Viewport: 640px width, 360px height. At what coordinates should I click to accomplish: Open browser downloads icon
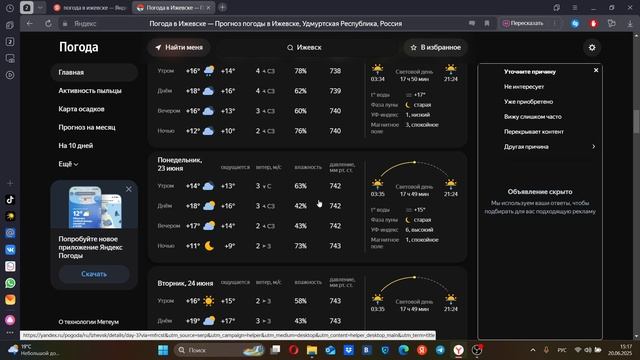pyautogui.click(x=630, y=24)
